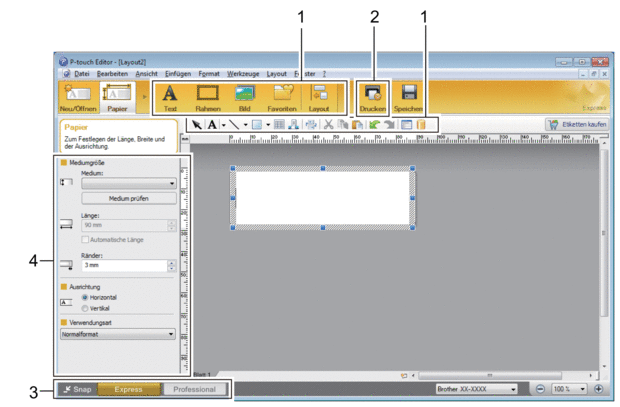Enable Automatische Länge checkbox
Viewport: 620px width, 407px height.
[x=85, y=239]
